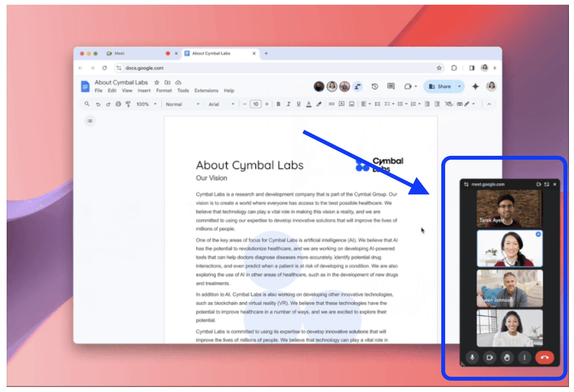574x392 pixels.
Task: Click the move-to-folder icon beside the title
Action: 168,82
